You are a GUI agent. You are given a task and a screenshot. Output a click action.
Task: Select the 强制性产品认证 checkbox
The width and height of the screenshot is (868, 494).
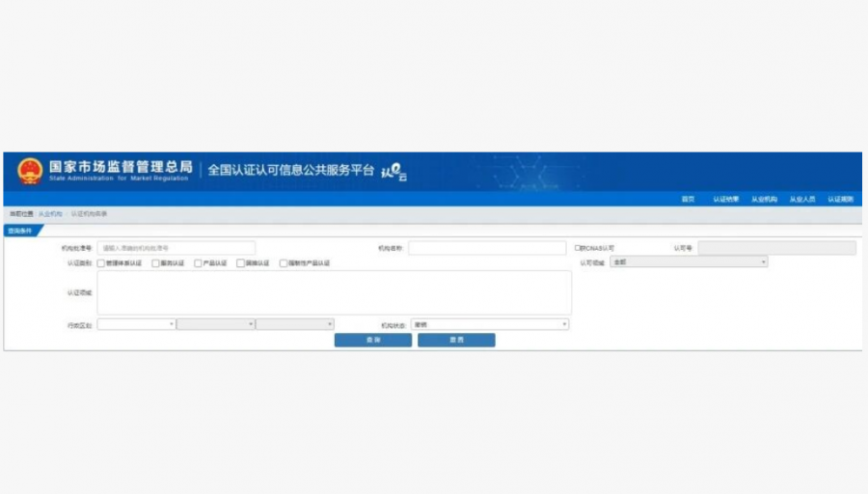tap(284, 262)
